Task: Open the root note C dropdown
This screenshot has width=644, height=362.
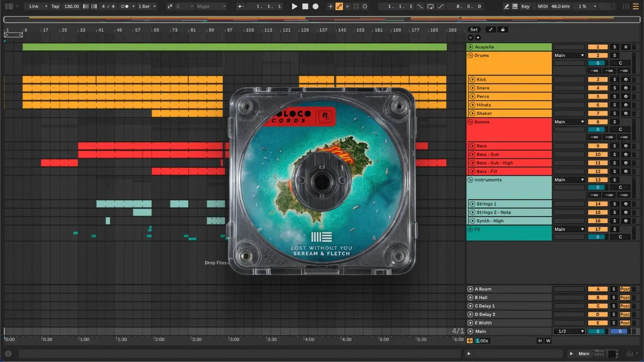Action: 184,7
